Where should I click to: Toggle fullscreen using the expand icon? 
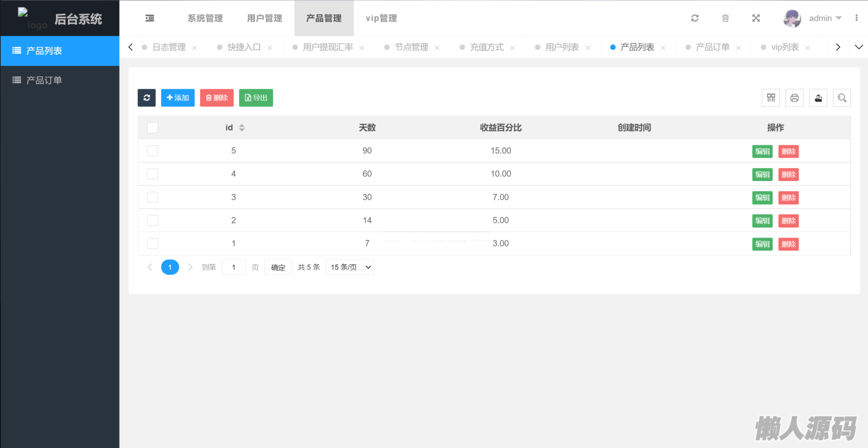(756, 18)
